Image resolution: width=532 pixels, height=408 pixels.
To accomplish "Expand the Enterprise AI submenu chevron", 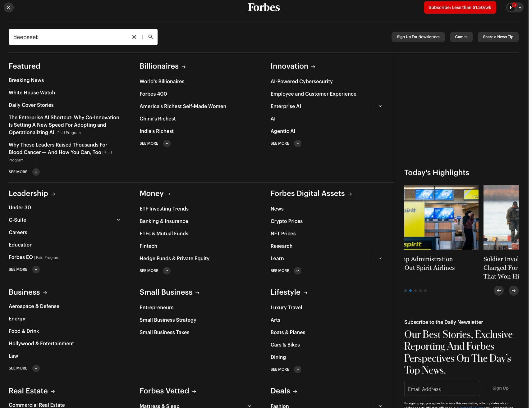I will (x=380, y=106).
